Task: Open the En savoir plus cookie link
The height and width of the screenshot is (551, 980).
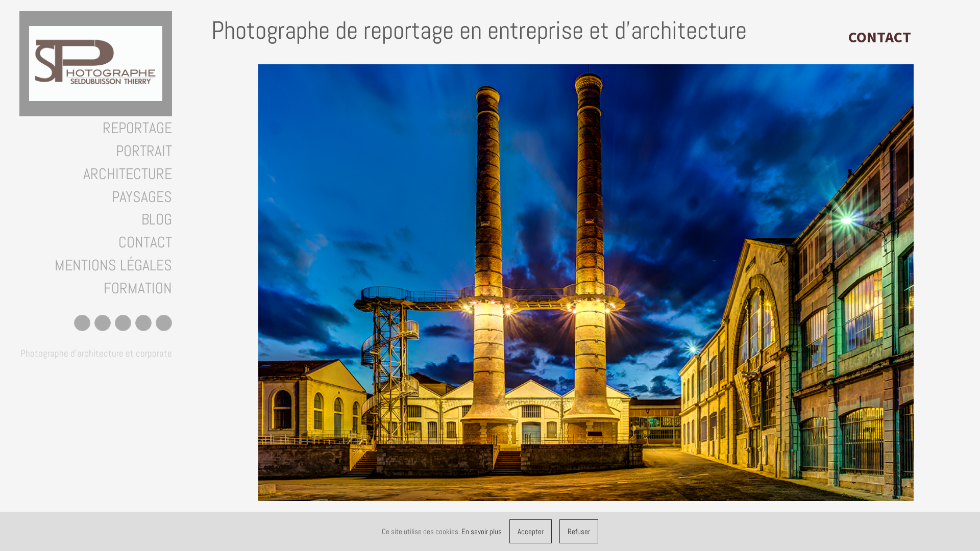Action: [x=481, y=532]
